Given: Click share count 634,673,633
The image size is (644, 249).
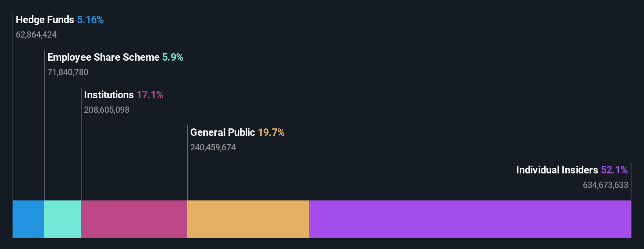Looking at the screenshot, I should pyautogui.click(x=606, y=185).
